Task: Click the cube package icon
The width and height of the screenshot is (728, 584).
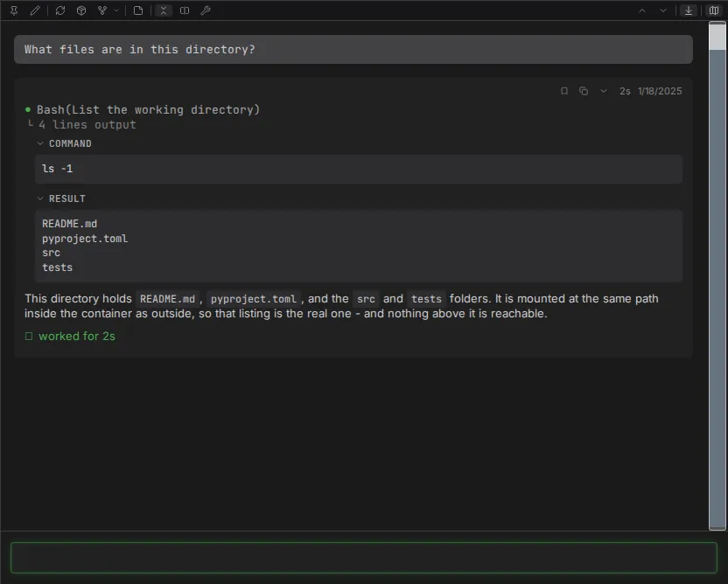Action: [x=81, y=10]
